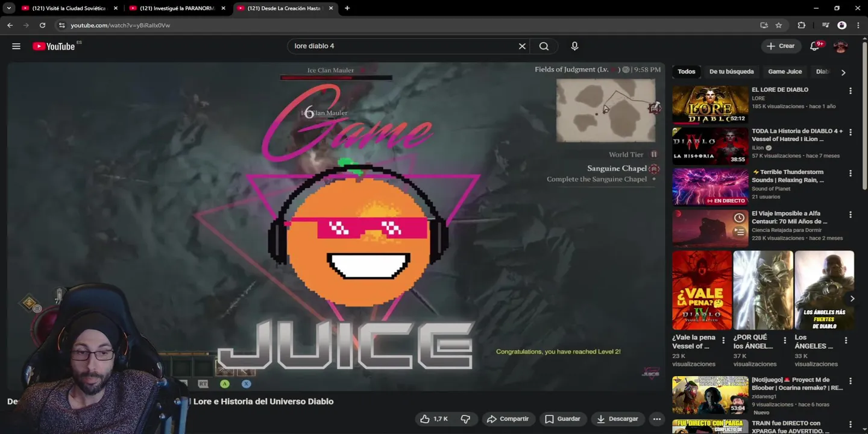868x434 pixels.
Task: Open the notifications bell
Action: click(x=815, y=46)
